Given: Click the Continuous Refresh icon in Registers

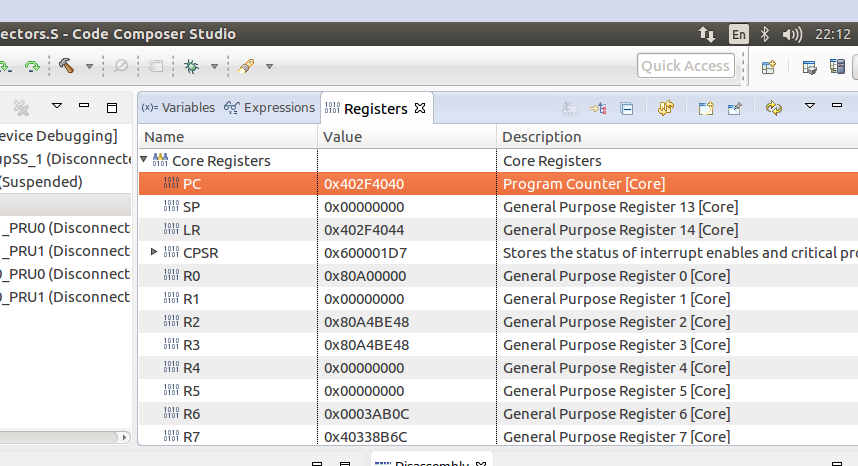Looking at the screenshot, I should (x=774, y=108).
